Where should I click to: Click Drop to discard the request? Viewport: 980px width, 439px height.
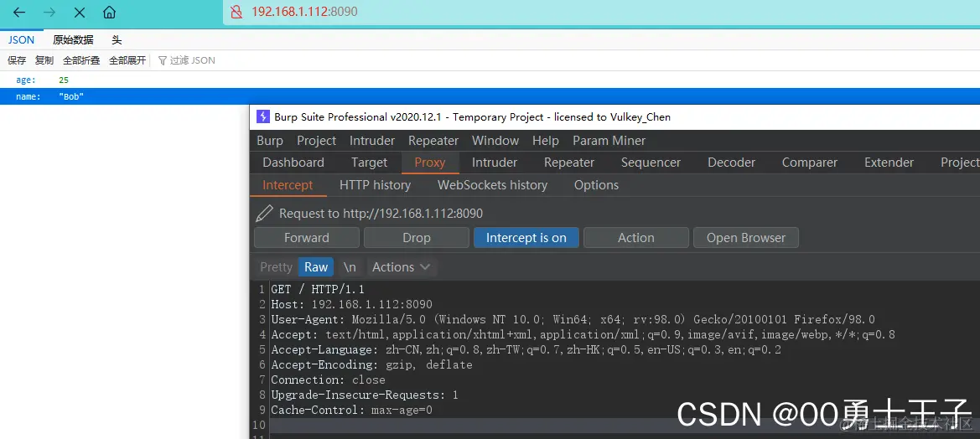pyautogui.click(x=417, y=237)
